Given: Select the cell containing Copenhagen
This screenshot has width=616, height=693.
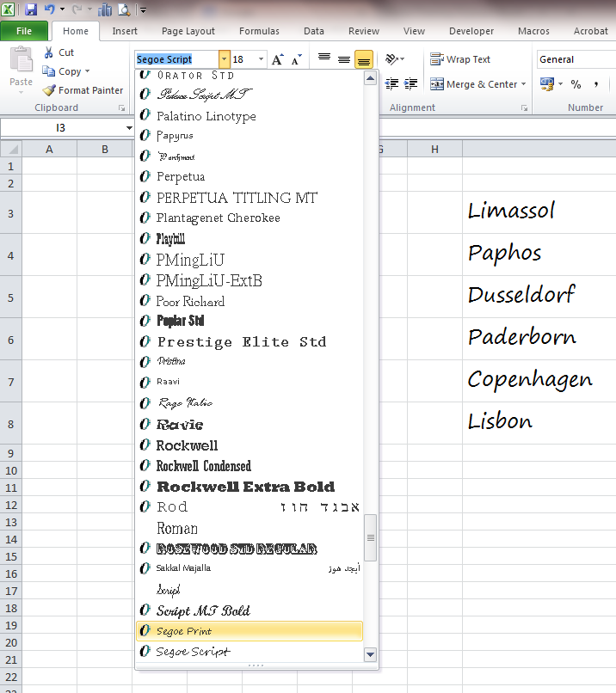Looking at the screenshot, I should [x=539, y=381].
